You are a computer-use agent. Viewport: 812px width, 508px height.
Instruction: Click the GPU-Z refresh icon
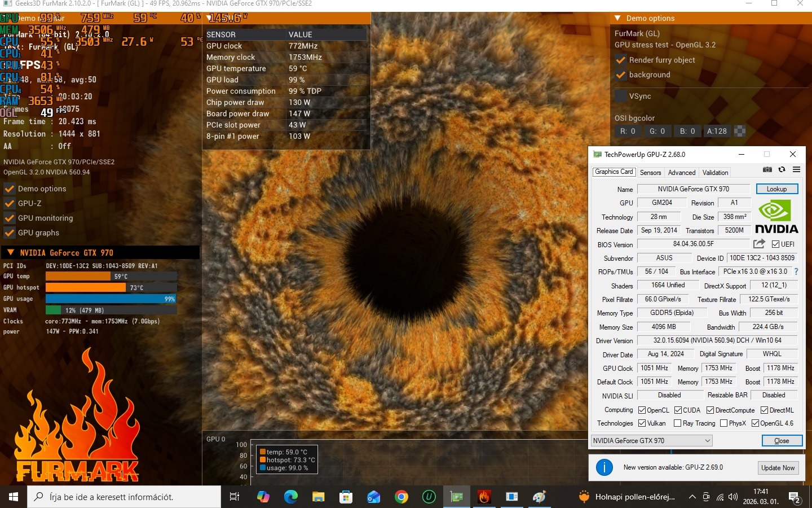(x=782, y=169)
